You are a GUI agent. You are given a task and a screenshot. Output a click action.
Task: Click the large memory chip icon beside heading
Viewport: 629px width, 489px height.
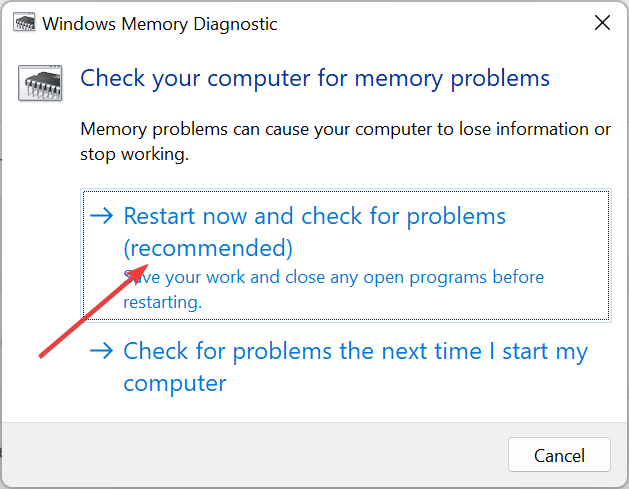40,83
